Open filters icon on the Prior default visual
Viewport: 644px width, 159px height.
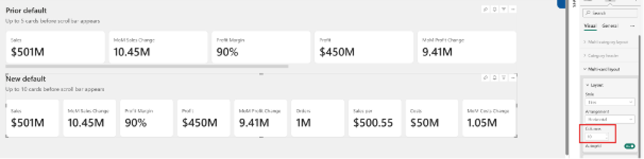pos(504,9)
